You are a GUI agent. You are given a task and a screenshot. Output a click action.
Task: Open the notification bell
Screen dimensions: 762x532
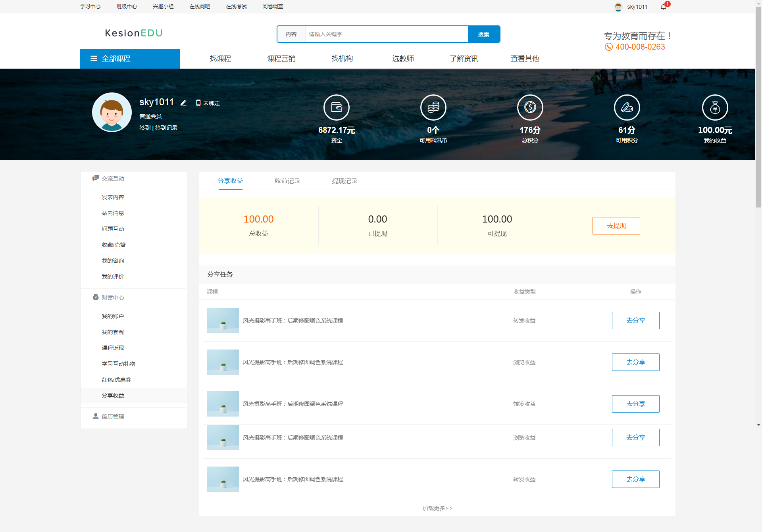point(663,7)
